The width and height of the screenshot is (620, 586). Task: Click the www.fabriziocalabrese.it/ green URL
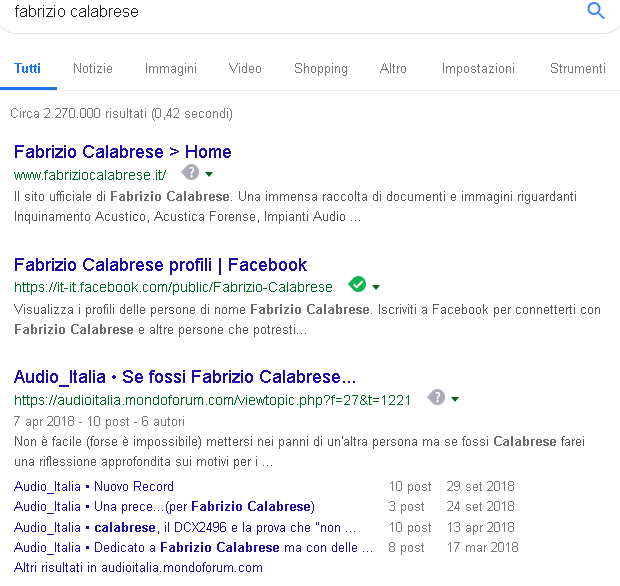click(x=90, y=175)
